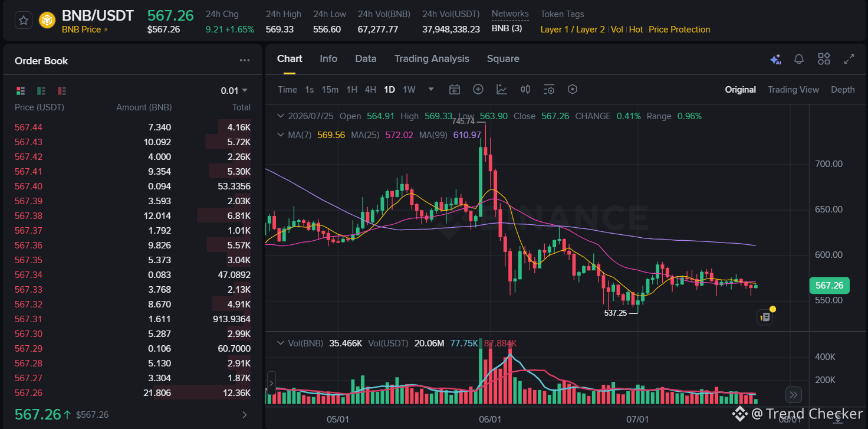Click the 537.25 low price label on chart
Screen dimensions: 868x429
616,313
